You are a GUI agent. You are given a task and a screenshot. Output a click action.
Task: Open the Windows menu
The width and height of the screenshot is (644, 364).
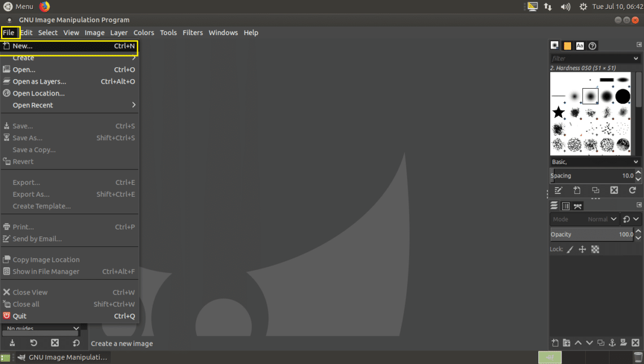click(223, 32)
